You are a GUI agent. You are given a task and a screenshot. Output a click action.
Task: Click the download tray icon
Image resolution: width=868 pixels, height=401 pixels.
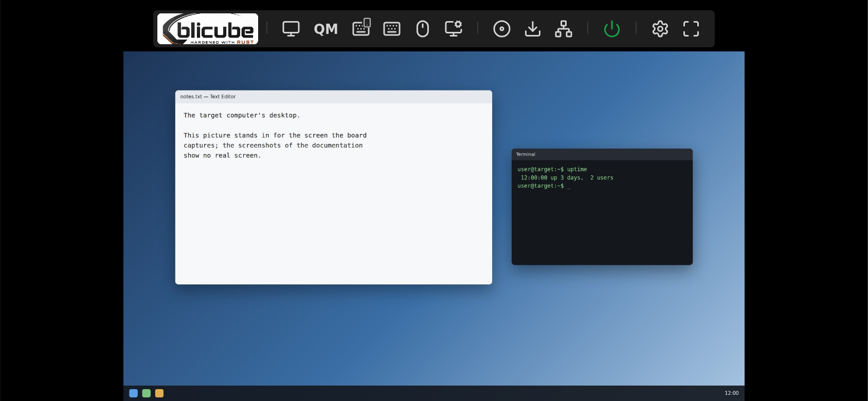point(533,29)
